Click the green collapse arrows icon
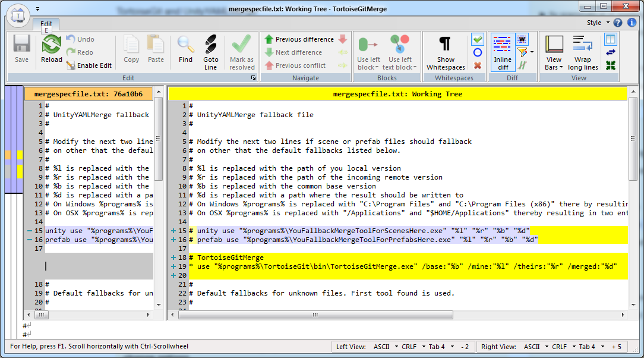 pyautogui.click(x=611, y=65)
